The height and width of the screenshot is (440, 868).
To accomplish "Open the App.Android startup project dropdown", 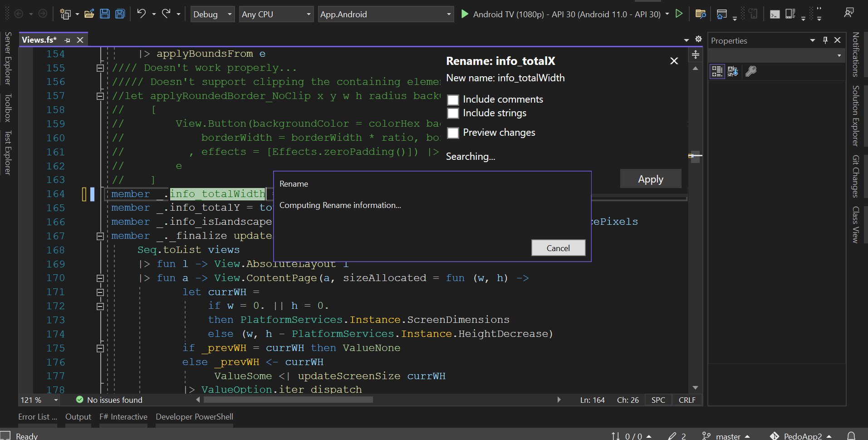I will pos(386,14).
